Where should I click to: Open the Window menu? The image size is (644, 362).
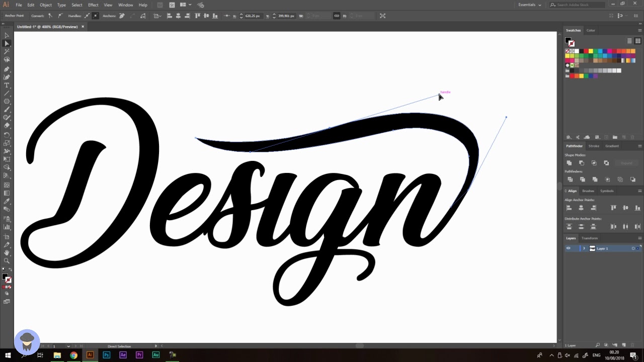point(125,5)
